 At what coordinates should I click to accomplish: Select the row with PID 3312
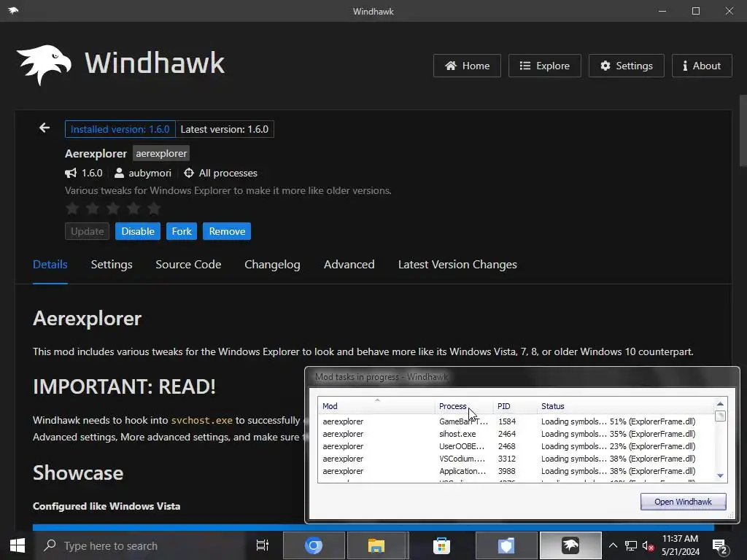point(516,459)
